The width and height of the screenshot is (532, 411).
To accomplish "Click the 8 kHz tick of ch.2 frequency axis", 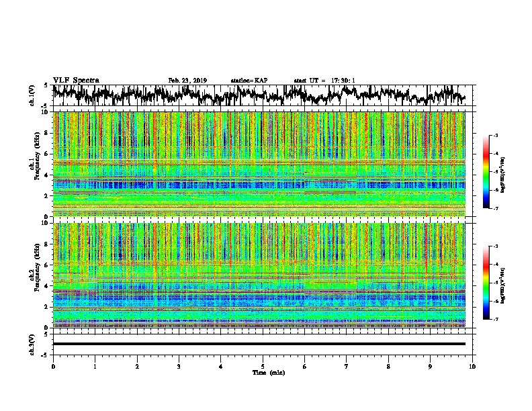I will click(x=46, y=244).
